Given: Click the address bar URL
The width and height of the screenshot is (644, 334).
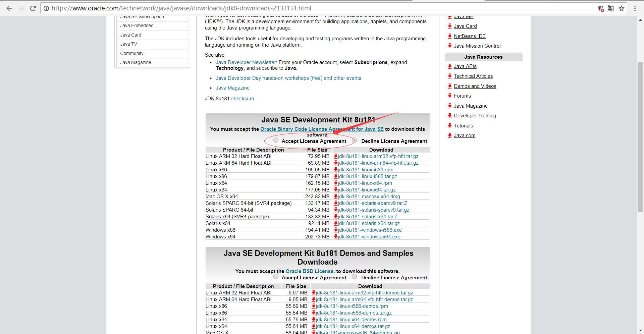Looking at the screenshot, I should tap(181, 8).
